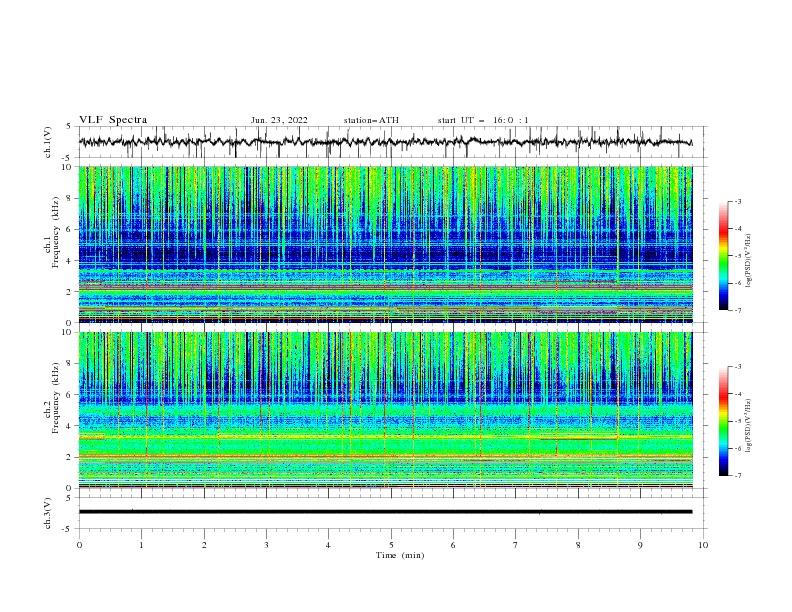Click the '9' tick on the time axis
The width and height of the screenshot is (792, 612).
(x=640, y=545)
